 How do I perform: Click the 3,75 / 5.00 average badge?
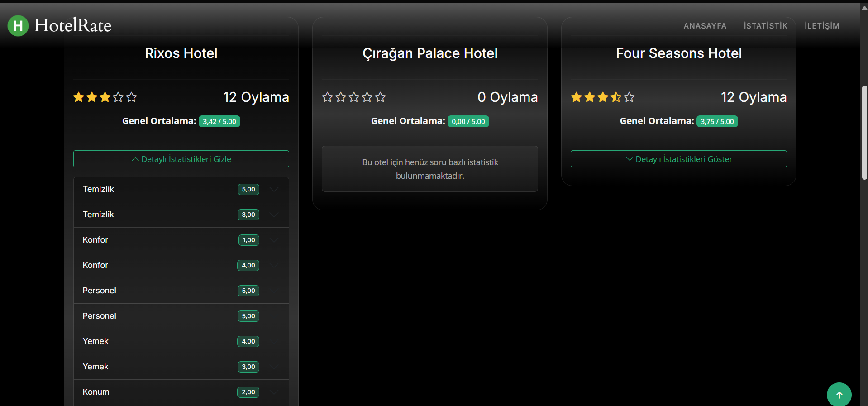pyautogui.click(x=717, y=121)
